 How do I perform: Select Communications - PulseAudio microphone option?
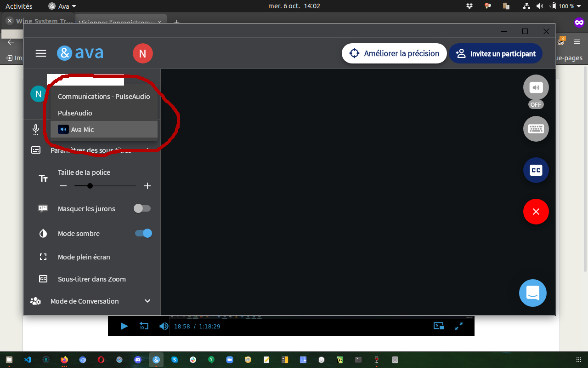pyautogui.click(x=104, y=97)
